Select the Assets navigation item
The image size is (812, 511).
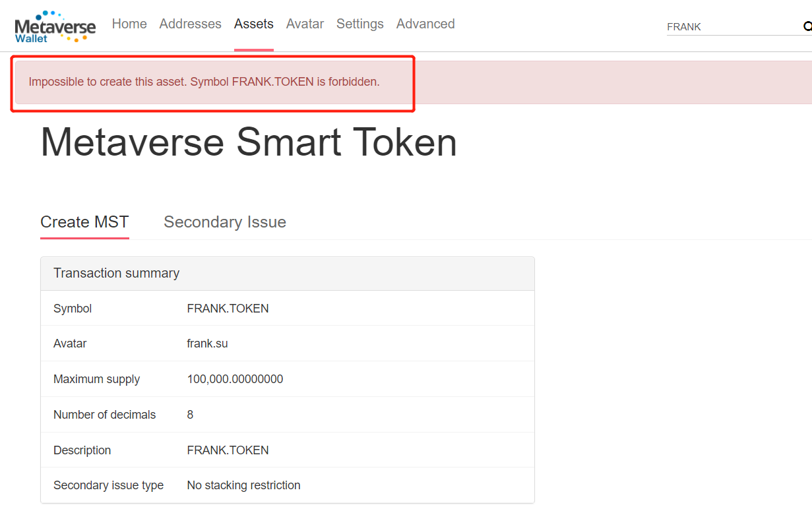[254, 24]
